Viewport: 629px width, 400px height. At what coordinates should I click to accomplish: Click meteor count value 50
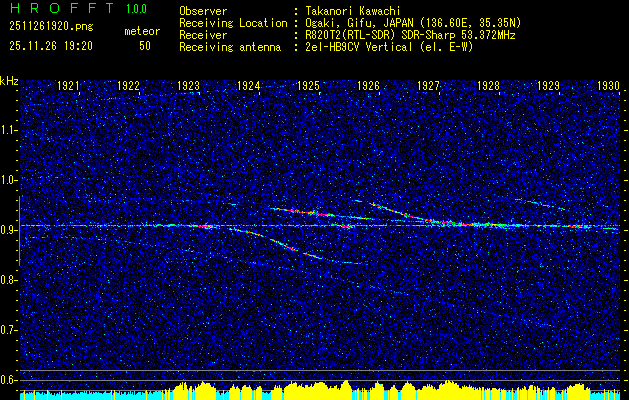[x=145, y=46]
